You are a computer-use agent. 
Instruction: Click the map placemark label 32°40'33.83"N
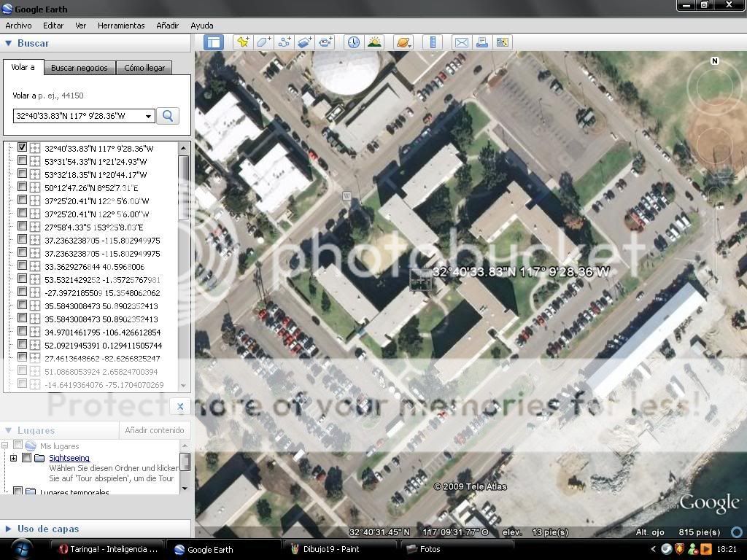tap(521, 272)
